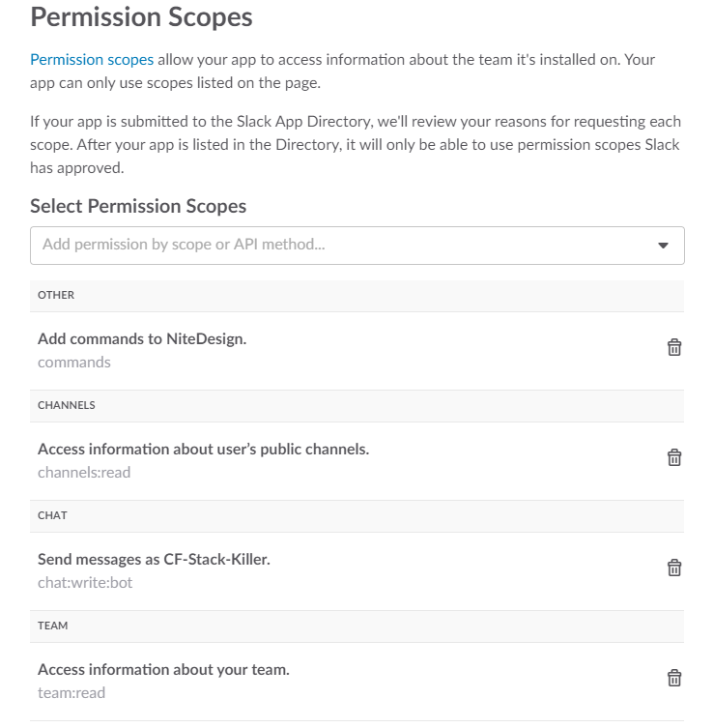714x728 pixels.
Task: Click the 'Add permission by scope' field
Action: [x=338, y=246]
